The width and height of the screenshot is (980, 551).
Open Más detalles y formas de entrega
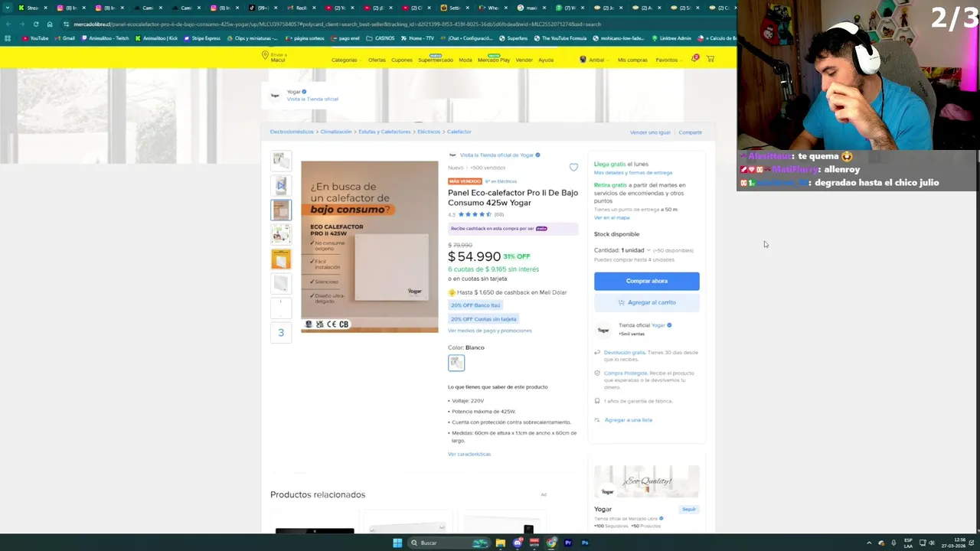[x=633, y=173]
